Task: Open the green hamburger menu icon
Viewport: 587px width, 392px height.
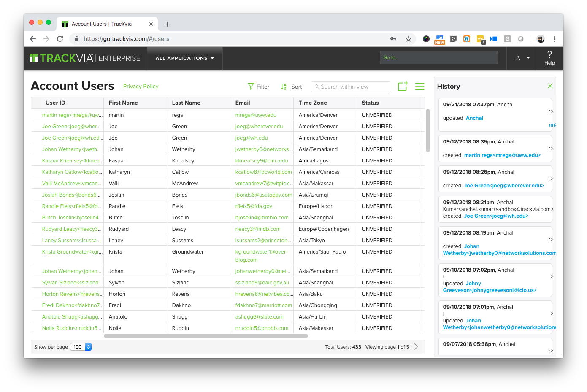Action: (x=419, y=87)
